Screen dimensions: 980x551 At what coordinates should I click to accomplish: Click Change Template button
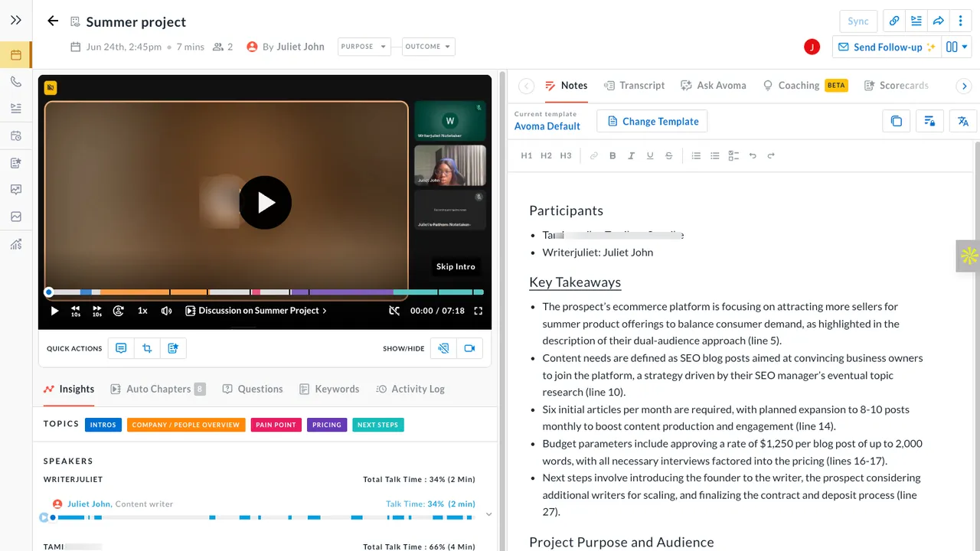click(x=652, y=121)
